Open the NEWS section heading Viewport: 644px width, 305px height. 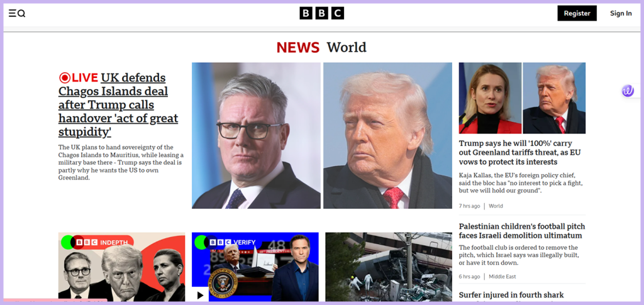tap(298, 47)
